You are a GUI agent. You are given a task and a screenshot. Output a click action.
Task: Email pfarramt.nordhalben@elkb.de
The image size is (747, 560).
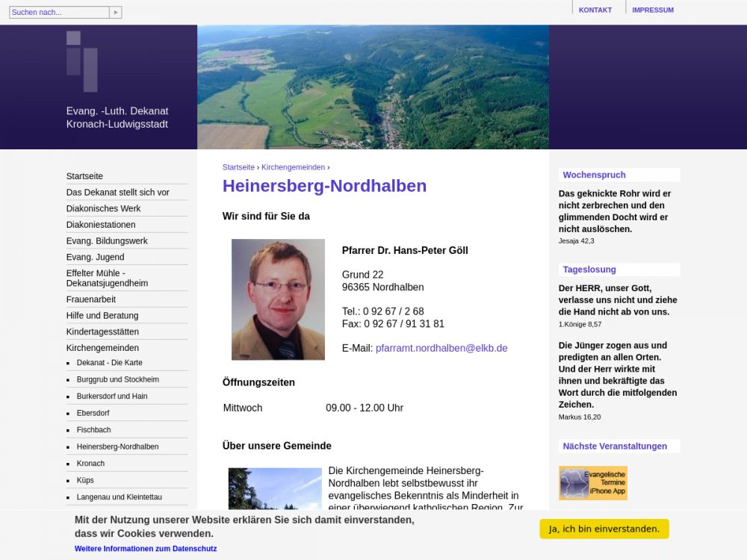(x=441, y=348)
